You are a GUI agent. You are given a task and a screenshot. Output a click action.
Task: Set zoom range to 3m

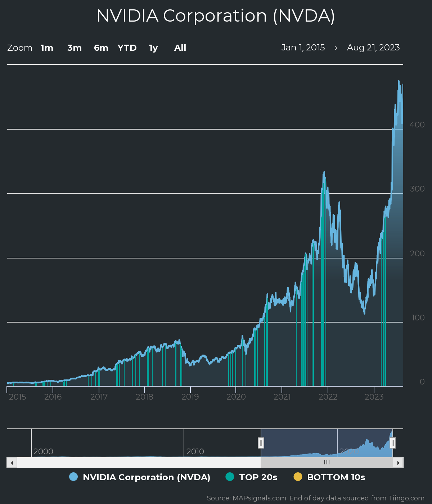[75, 48]
